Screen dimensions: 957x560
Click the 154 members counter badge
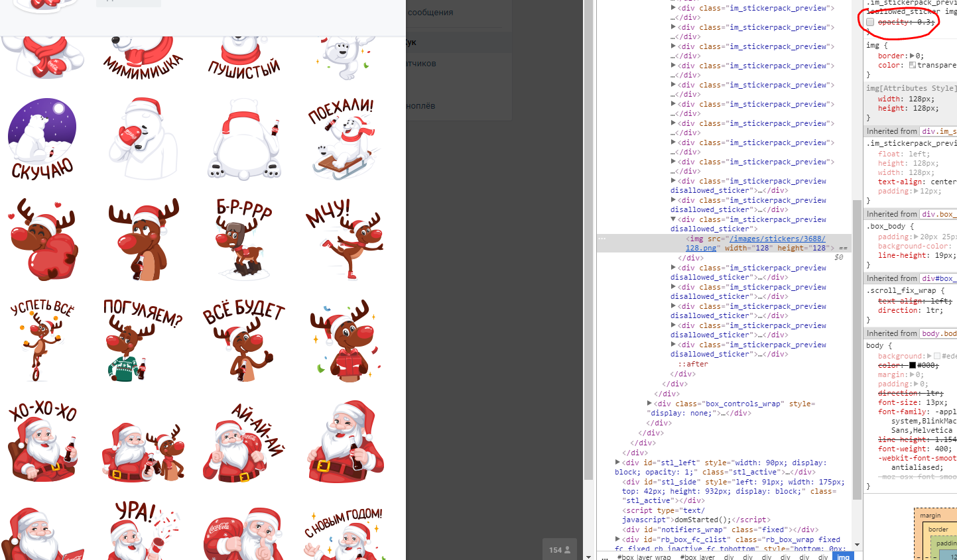point(559,550)
